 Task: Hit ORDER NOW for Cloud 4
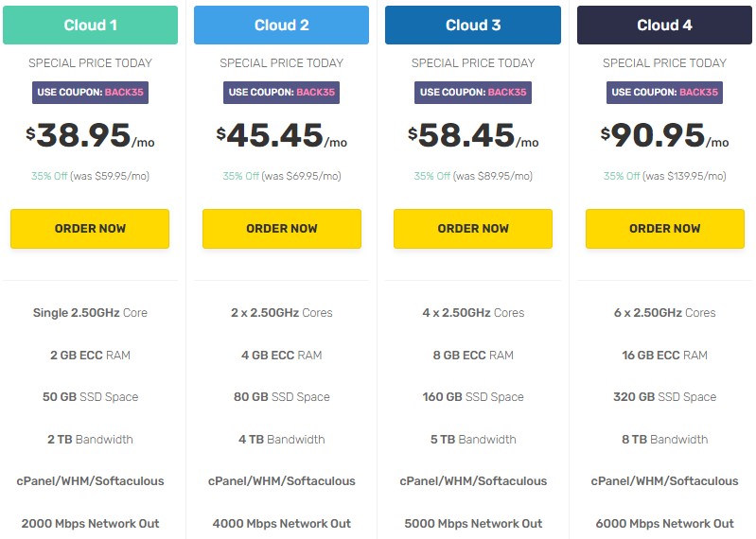664,229
